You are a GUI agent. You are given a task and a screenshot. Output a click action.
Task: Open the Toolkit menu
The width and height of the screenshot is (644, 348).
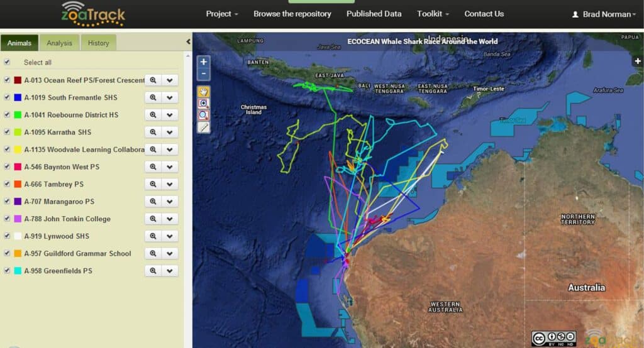point(433,14)
